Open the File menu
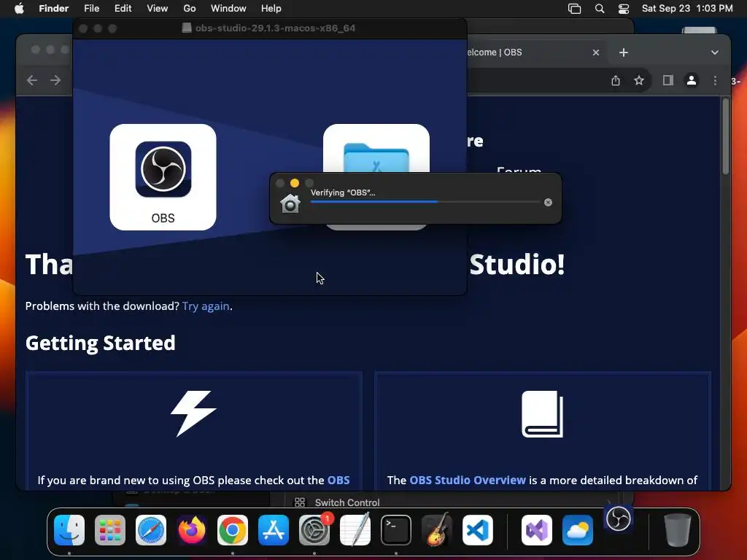Viewport: 747px width, 560px height. [x=91, y=9]
